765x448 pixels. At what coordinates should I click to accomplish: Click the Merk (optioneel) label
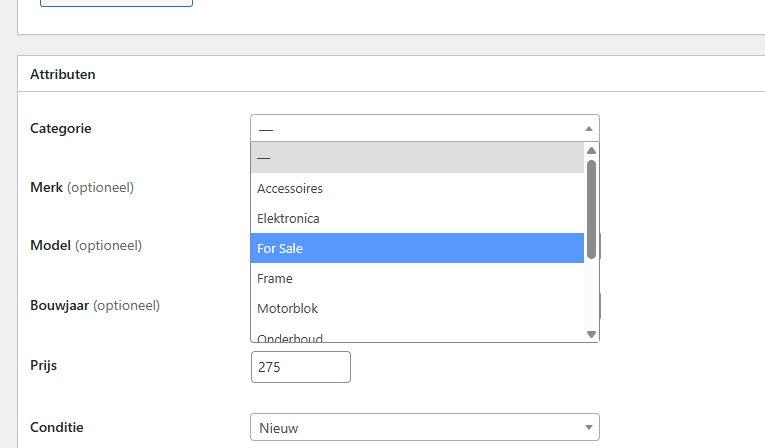[x=82, y=187]
